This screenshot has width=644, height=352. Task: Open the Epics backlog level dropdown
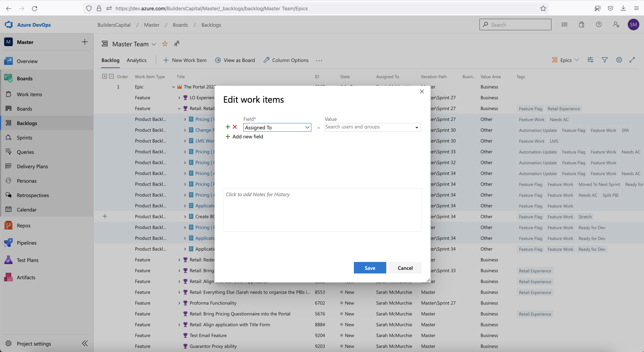click(566, 60)
